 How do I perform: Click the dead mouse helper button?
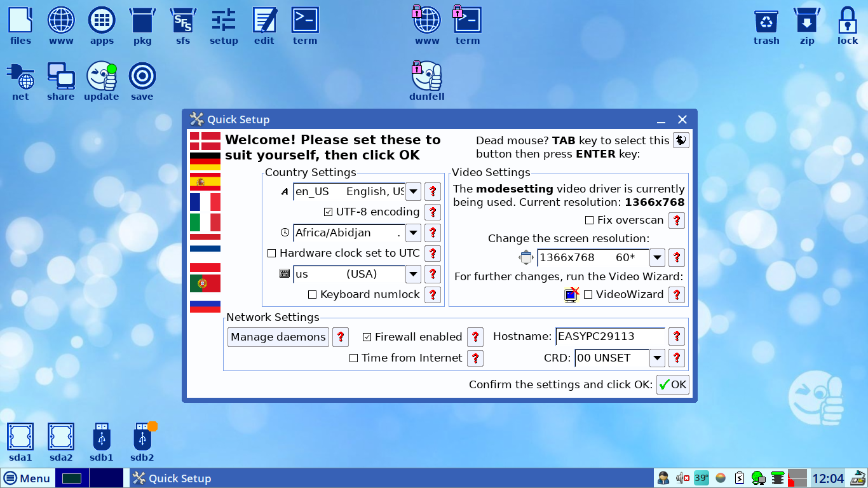pos(681,140)
